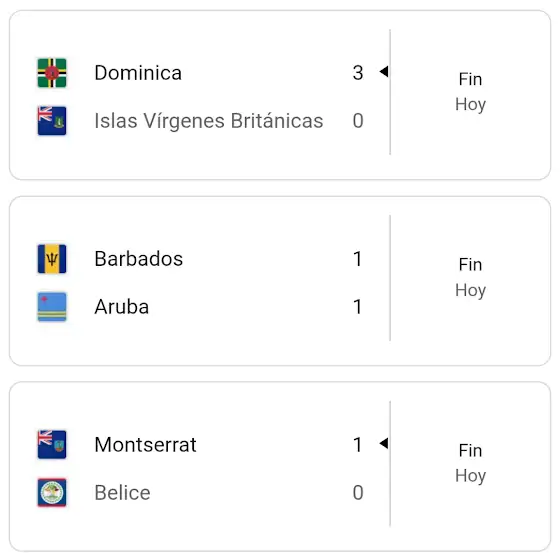Click the Montserrat flag icon

[52, 445]
